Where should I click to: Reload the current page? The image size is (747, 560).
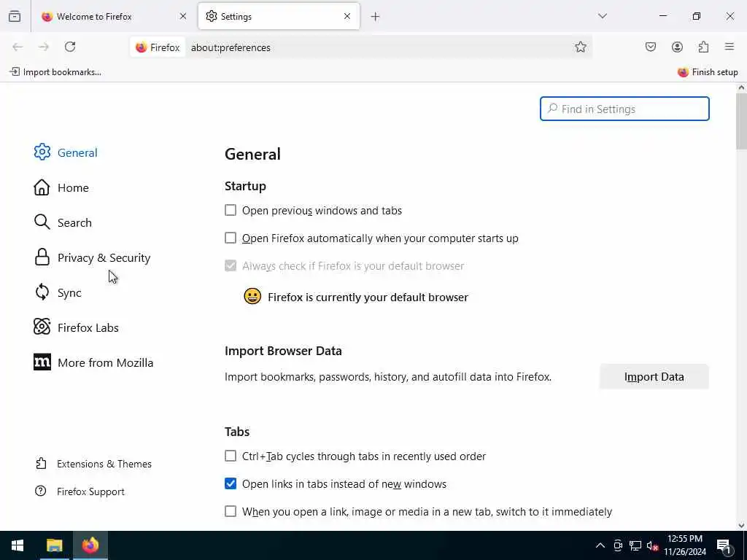pyautogui.click(x=70, y=47)
